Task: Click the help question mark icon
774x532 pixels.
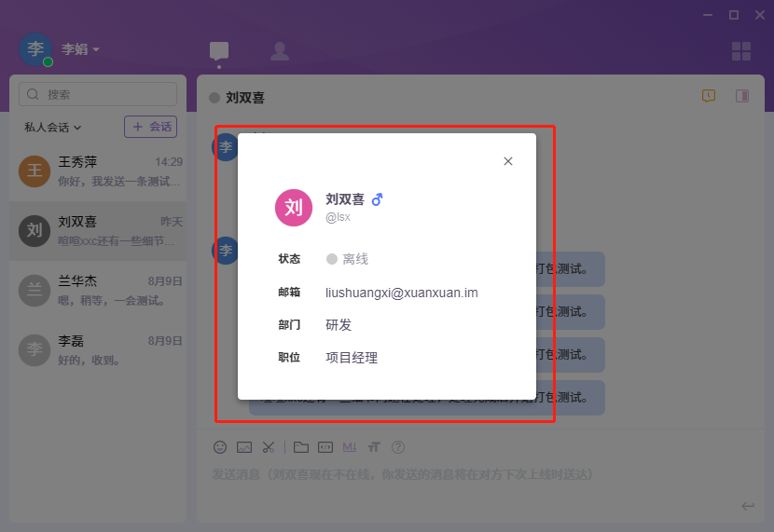Action: tap(398, 447)
